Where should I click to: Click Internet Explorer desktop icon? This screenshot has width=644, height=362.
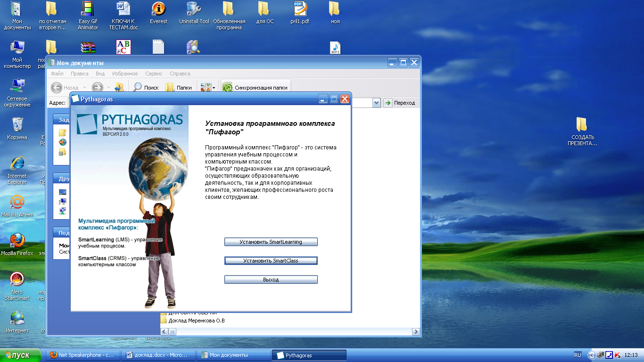17,170
